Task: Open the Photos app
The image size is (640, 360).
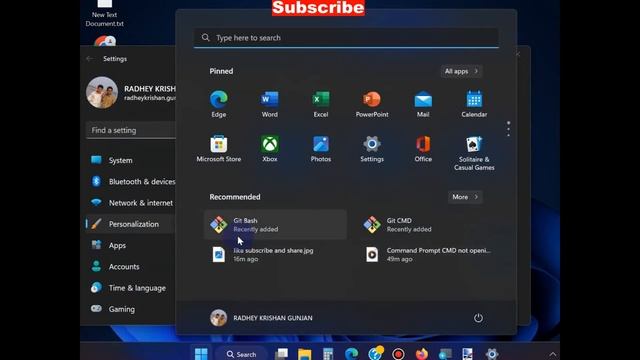Action: click(x=321, y=149)
